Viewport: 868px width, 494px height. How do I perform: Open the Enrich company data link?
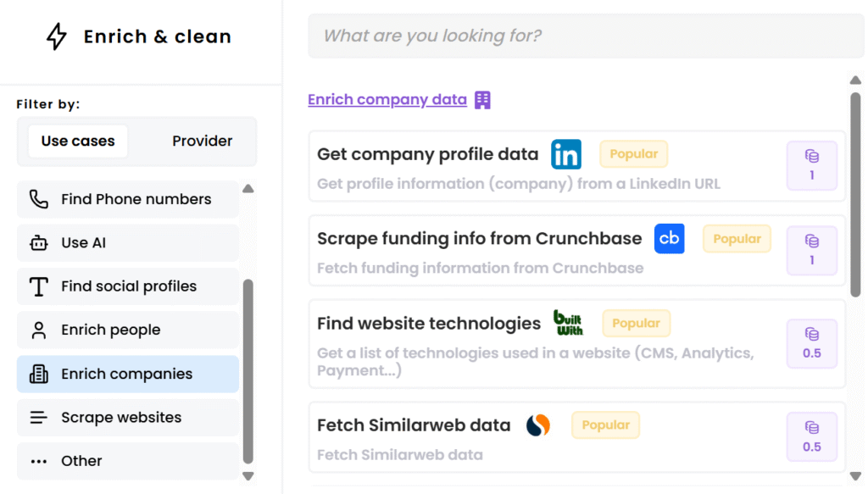(387, 100)
